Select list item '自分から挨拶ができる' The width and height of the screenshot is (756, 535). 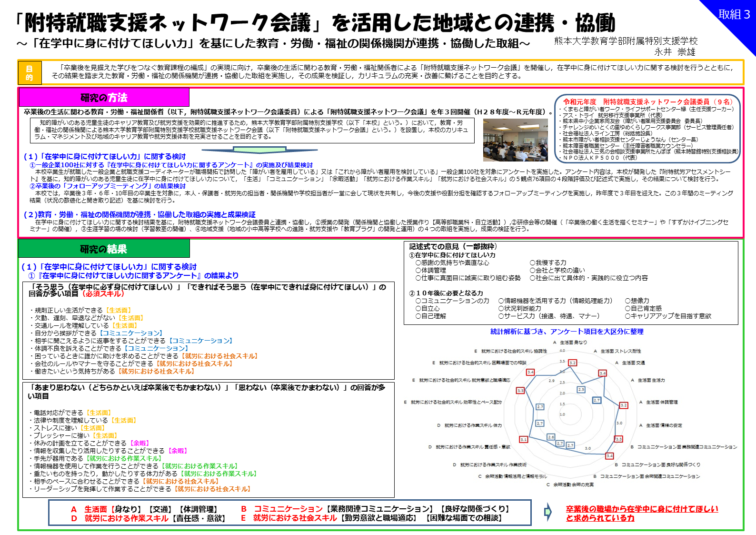(62, 333)
